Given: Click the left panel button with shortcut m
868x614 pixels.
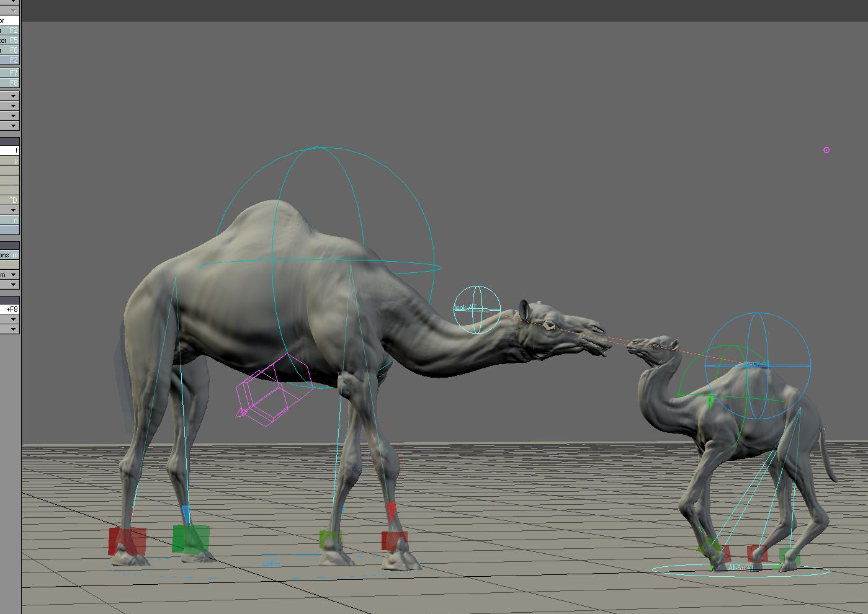Looking at the screenshot, I should [9, 255].
